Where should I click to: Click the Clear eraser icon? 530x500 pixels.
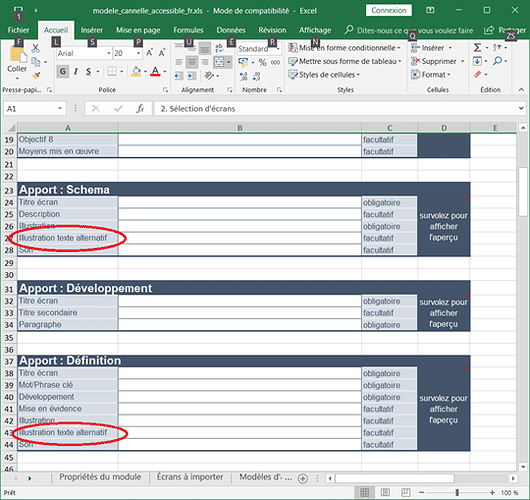tap(477, 74)
